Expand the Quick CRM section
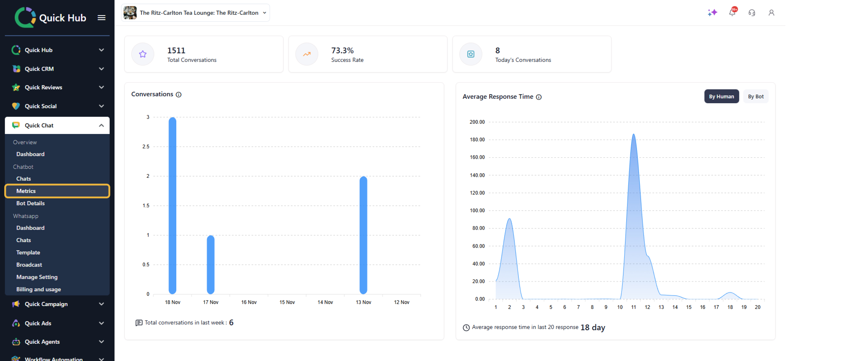The image size is (868, 361). point(101,69)
